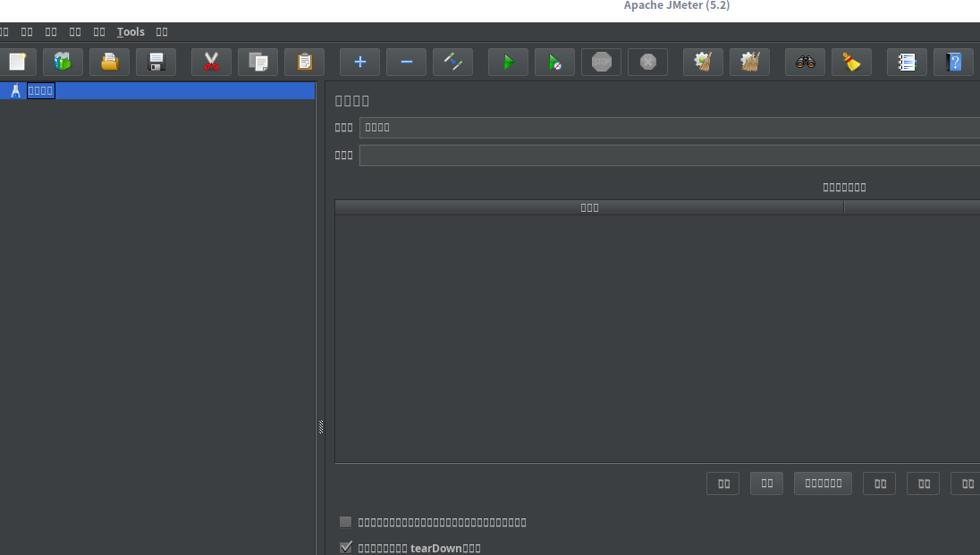Clear all results with double-gear broom icon
Screen dimensions: 980x555
coord(750,62)
